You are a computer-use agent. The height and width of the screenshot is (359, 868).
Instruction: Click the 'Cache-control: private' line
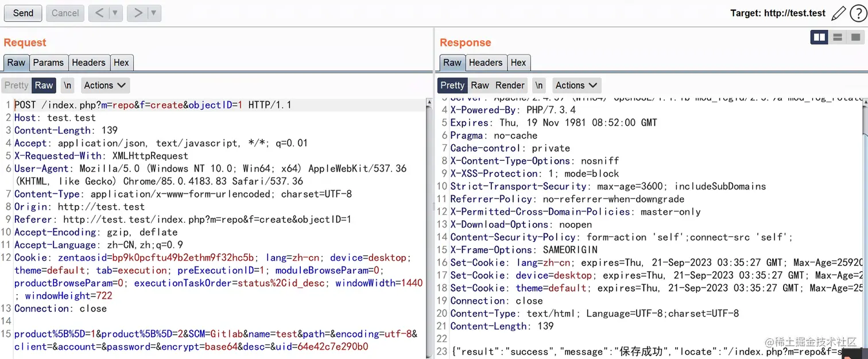pyautogui.click(x=510, y=148)
